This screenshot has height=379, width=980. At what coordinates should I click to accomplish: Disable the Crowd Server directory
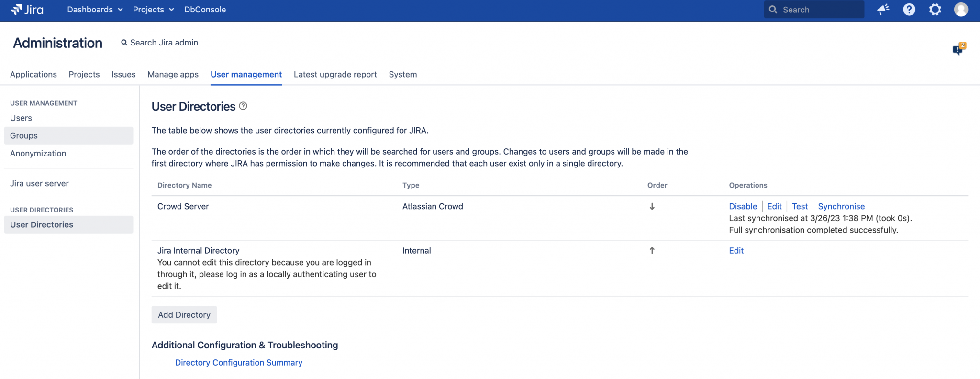tap(743, 206)
